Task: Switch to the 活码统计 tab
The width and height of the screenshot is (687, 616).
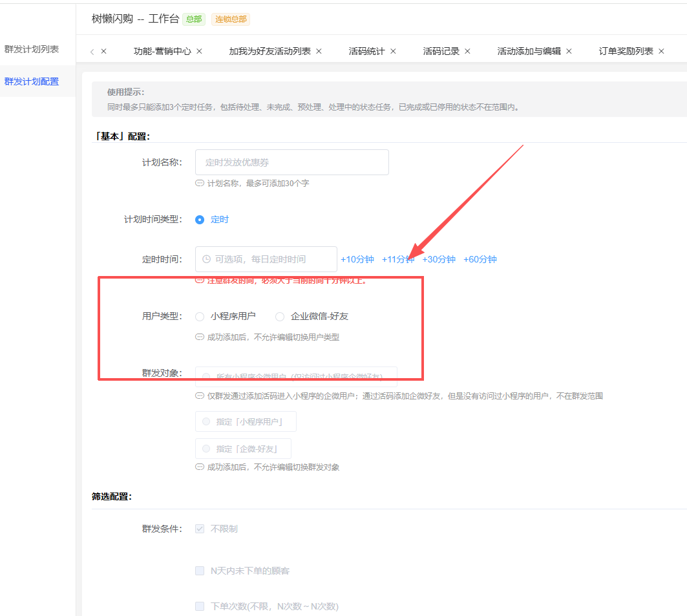Action: (366, 51)
